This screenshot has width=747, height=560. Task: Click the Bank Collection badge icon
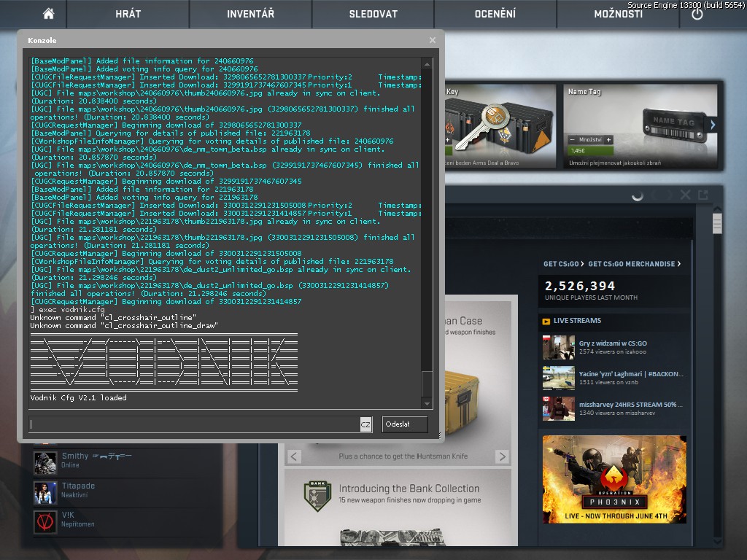318,496
